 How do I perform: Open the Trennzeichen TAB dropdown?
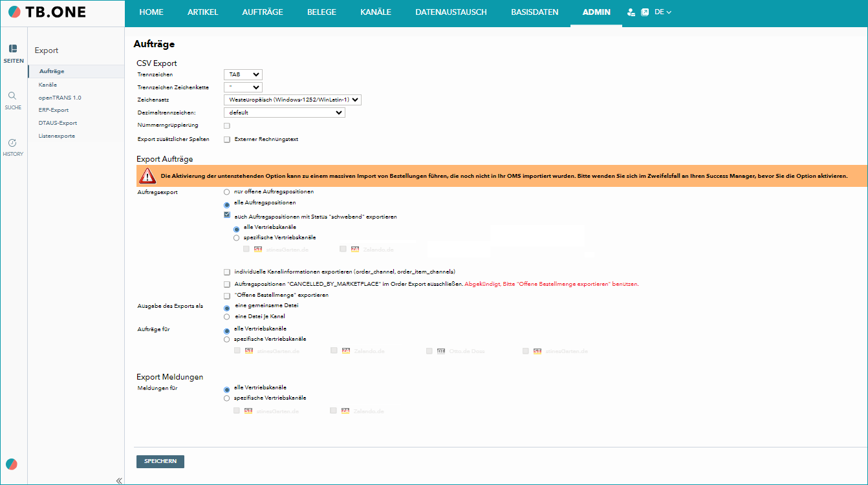click(243, 74)
